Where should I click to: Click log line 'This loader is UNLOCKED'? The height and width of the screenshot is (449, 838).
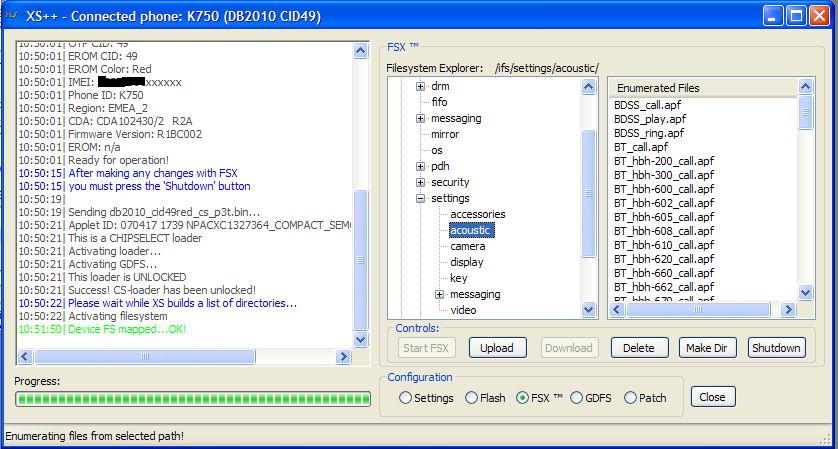tap(127, 277)
